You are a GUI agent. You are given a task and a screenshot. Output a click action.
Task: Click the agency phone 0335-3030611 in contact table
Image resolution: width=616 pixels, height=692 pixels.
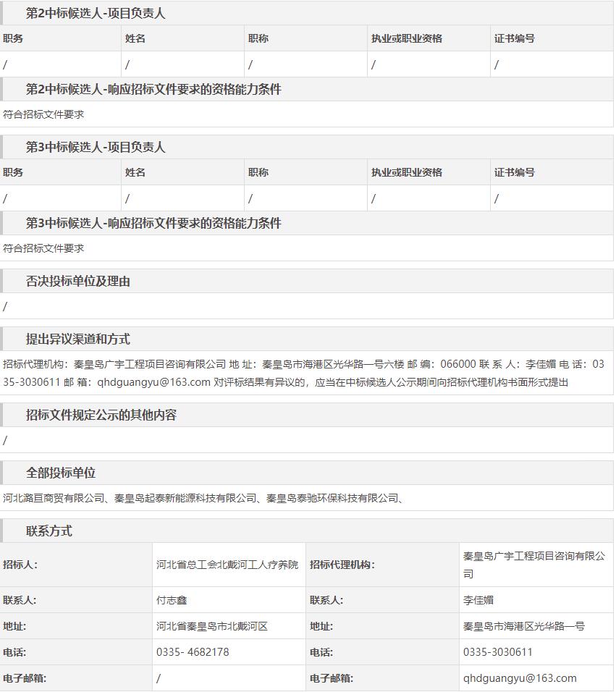(x=498, y=652)
